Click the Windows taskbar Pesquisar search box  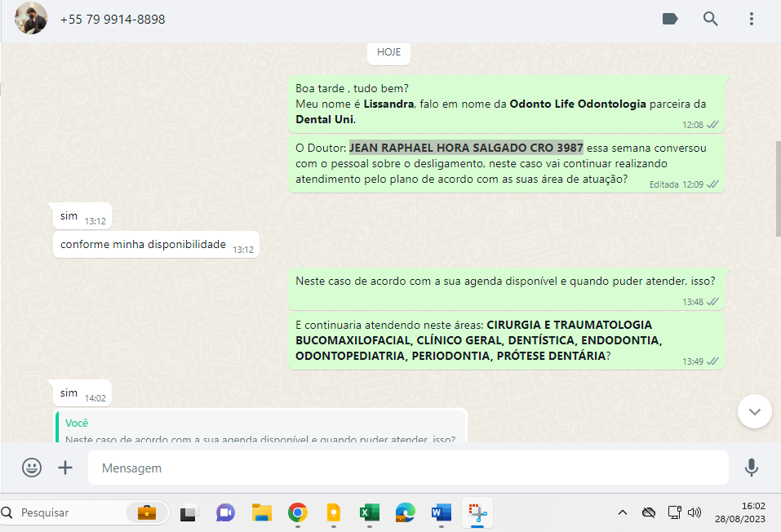tap(84, 512)
